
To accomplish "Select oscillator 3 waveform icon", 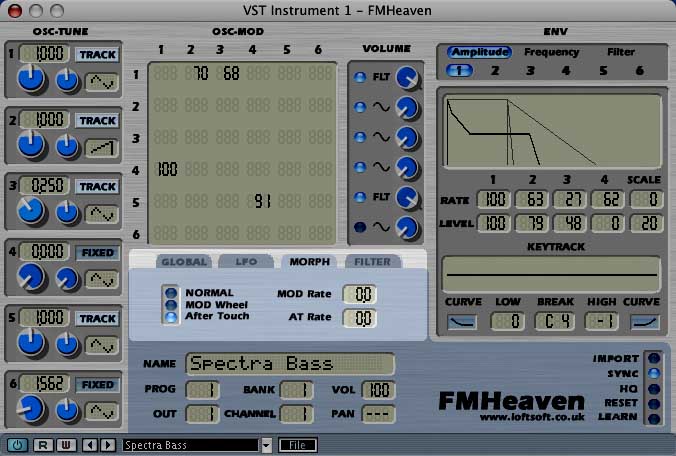I will pyautogui.click(x=101, y=213).
